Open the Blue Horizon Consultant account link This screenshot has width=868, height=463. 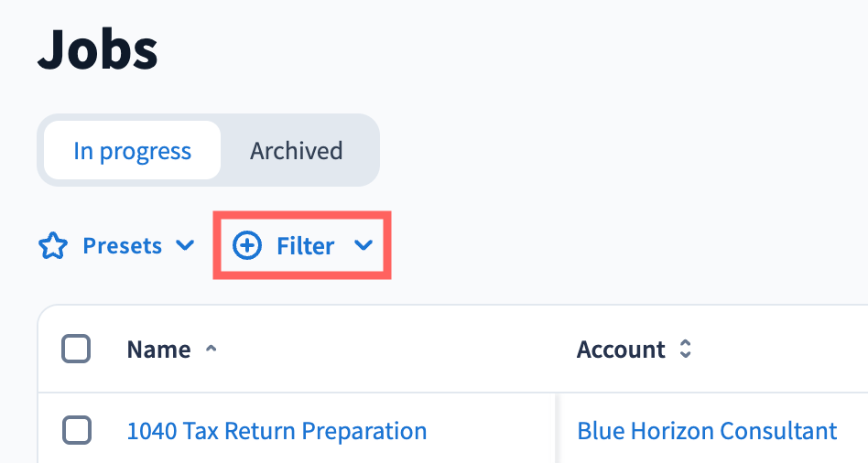point(707,430)
